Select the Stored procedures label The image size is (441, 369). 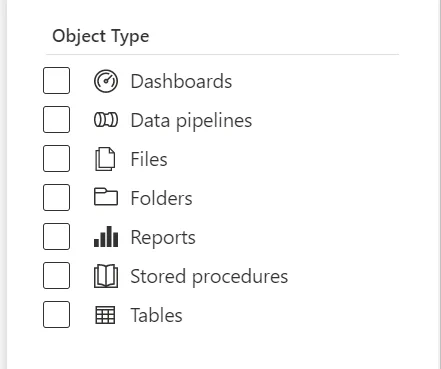click(209, 277)
